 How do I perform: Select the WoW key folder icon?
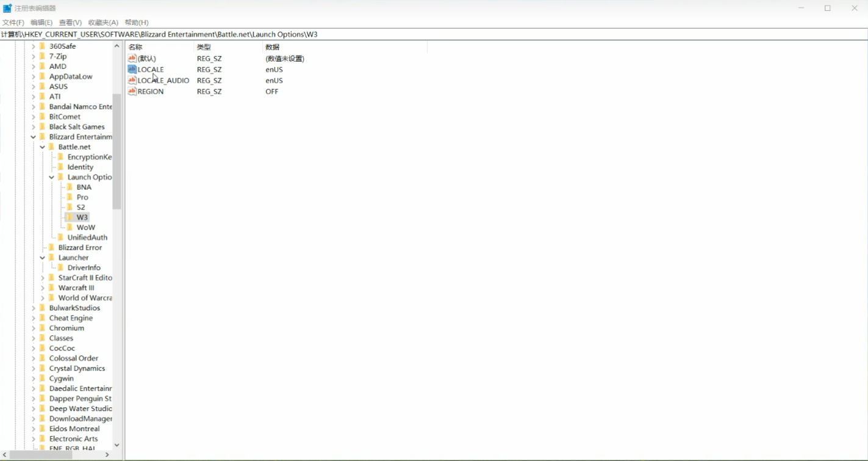click(70, 227)
